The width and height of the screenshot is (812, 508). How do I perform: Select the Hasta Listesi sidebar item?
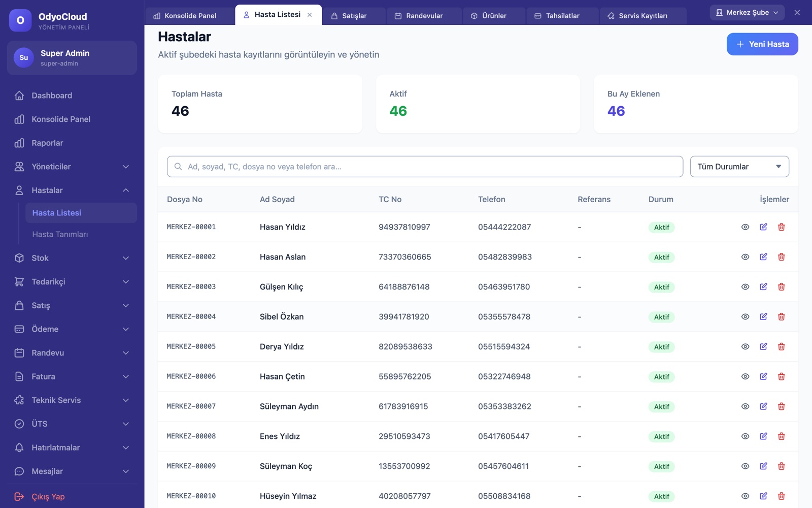[81, 213]
